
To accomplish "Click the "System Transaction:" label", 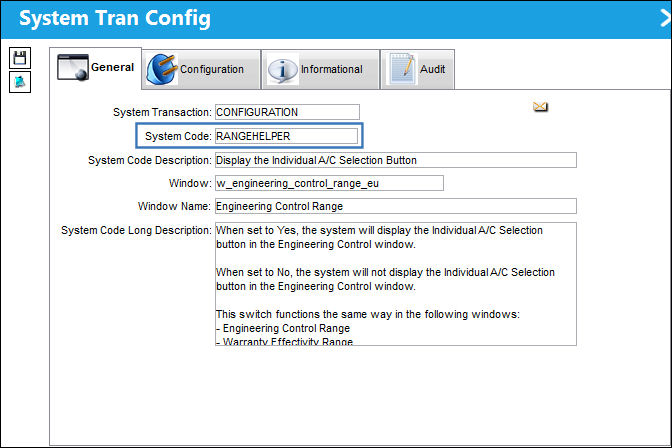I will (x=162, y=112).
